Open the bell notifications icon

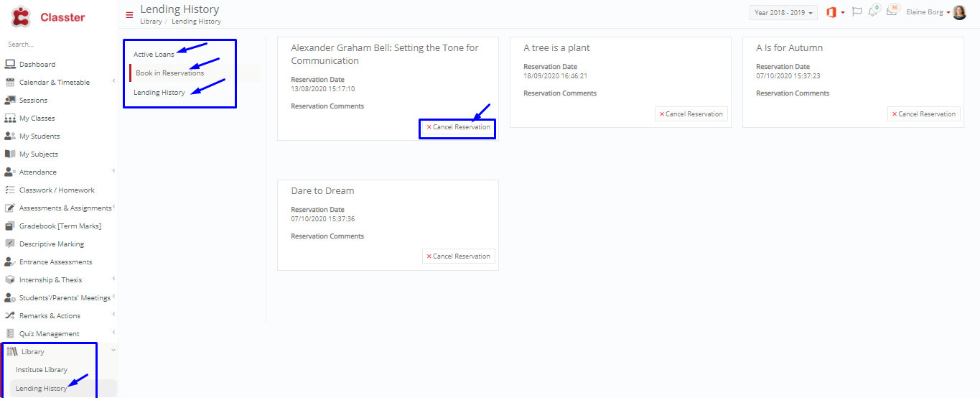873,11
